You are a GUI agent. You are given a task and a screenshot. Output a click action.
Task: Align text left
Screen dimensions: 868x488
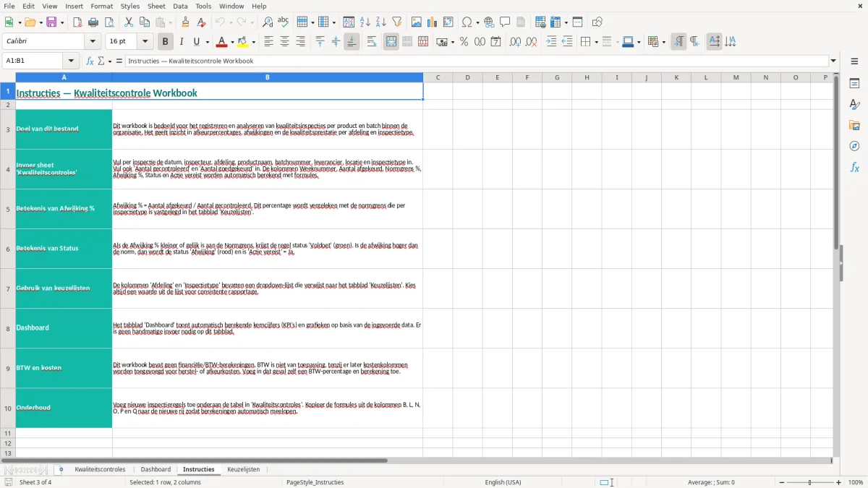click(268, 42)
